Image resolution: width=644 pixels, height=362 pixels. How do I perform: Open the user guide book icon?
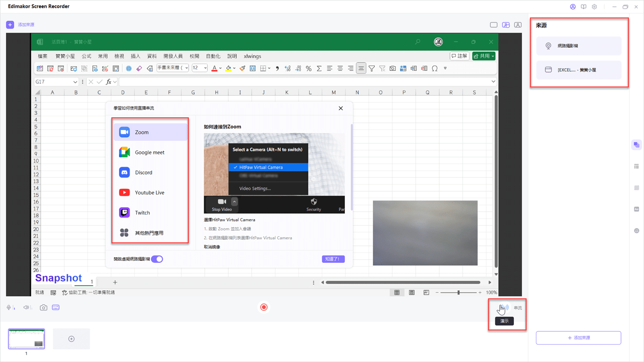point(584,7)
